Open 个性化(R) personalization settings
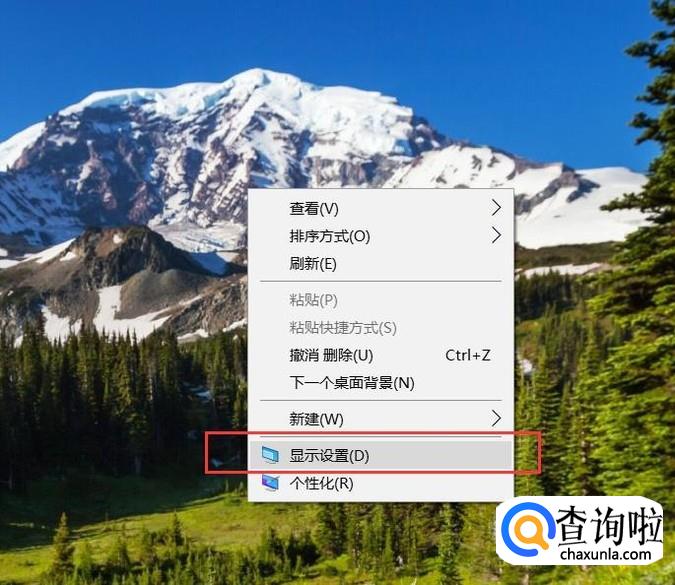 381,483
